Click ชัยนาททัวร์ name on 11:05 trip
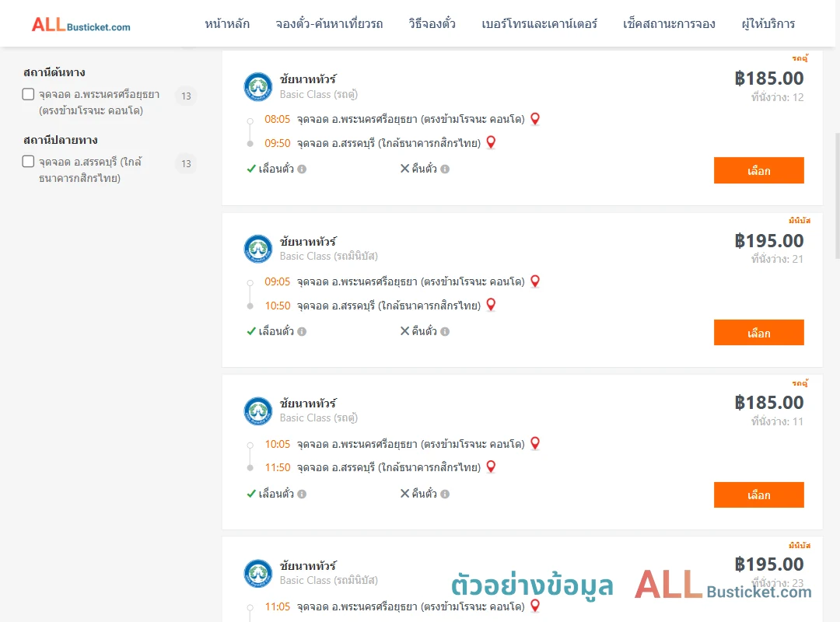This screenshot has width=840, height=622. (308, 566)
